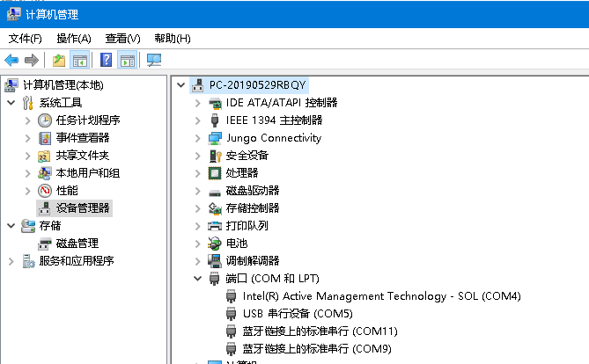Click the blue Help question mark icon
The image size is (589, 364).
[107, 60]
